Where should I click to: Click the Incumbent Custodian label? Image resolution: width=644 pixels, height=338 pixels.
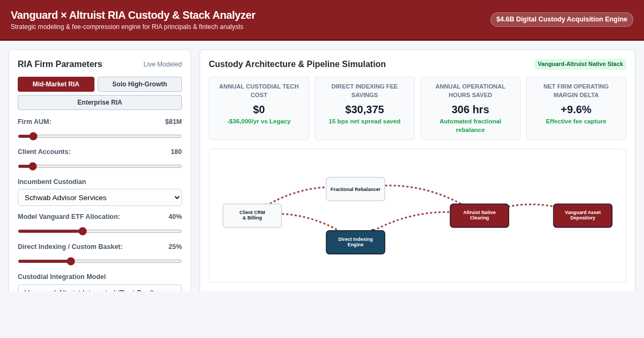(52, 182)
